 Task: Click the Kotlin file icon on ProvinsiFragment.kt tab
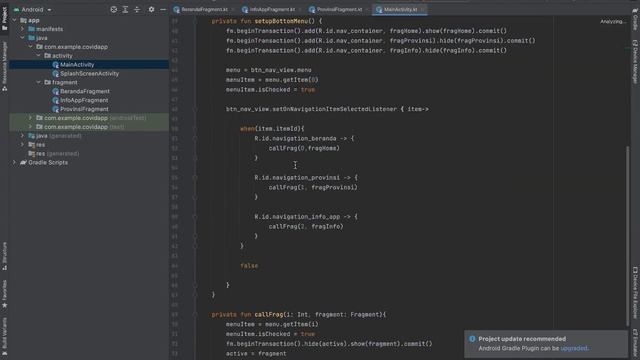[312, 9]
